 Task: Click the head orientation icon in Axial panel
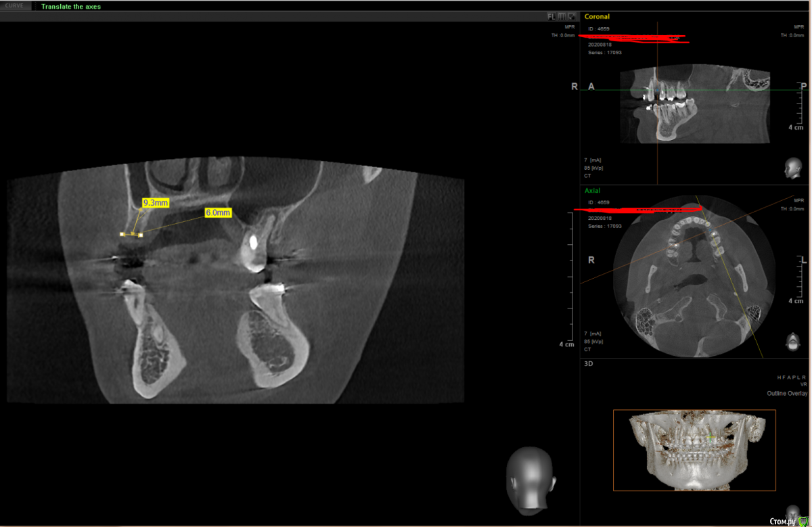point(791,342)
